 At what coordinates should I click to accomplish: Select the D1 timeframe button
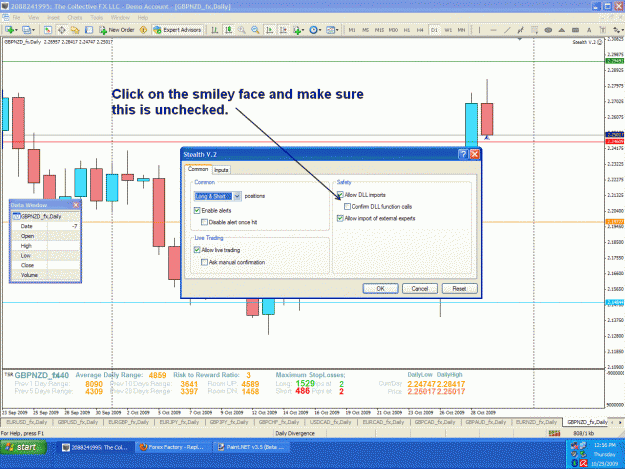[434, 30]
